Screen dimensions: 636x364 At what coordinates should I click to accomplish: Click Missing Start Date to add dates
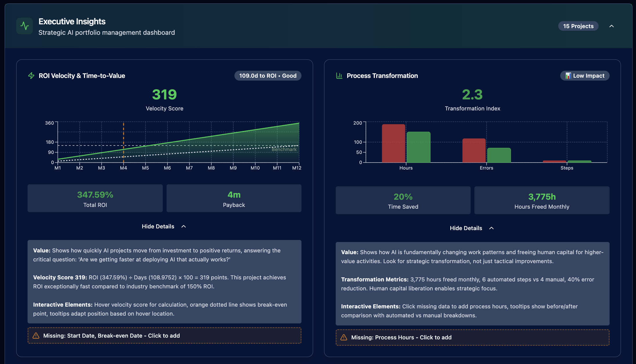(112, 335)
